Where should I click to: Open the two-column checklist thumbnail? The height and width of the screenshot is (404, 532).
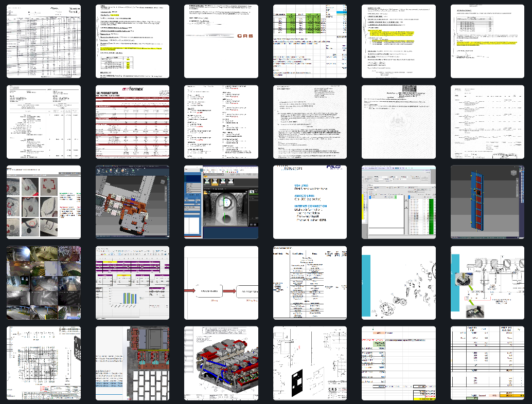point(221,122)
